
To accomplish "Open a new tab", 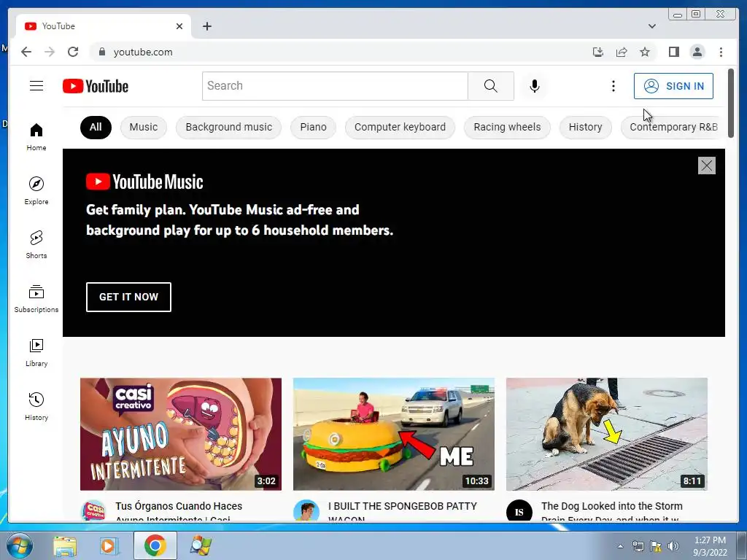I will coord(206,26).
